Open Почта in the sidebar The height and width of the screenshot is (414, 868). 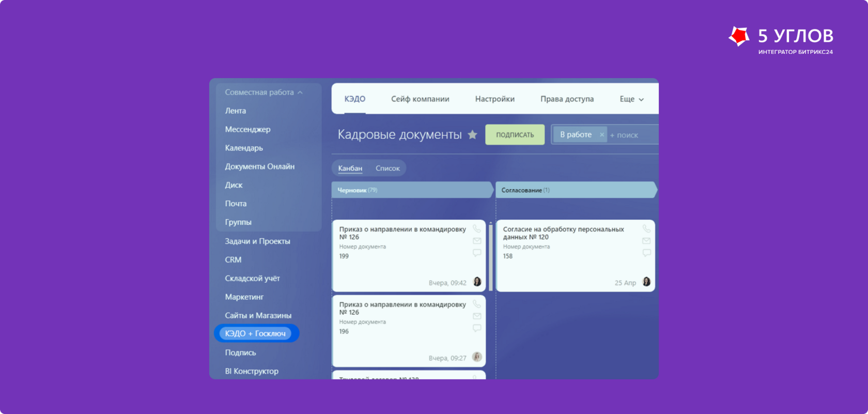(x=236, y=204)
